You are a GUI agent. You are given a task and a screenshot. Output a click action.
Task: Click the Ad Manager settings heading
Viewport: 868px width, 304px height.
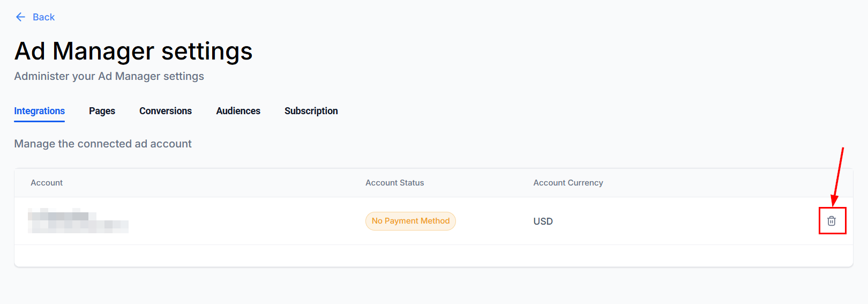[133, 51]
